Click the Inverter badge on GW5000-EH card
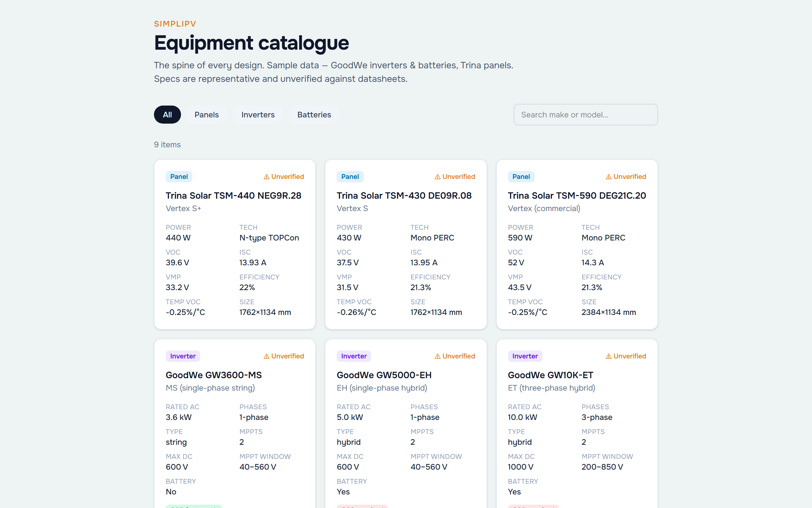The height and width of the screenshot is (508, 812). click(x=354, y=356)
